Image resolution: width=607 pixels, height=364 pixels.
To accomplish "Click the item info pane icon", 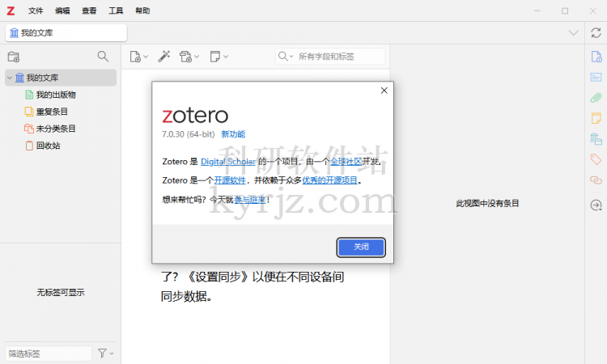I will click(596, 57).
